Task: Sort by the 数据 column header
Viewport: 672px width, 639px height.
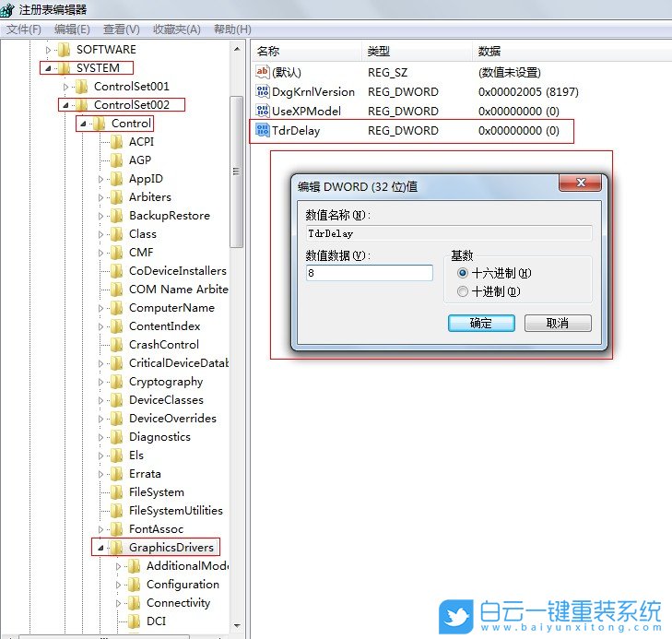Action: click(572, 52)
